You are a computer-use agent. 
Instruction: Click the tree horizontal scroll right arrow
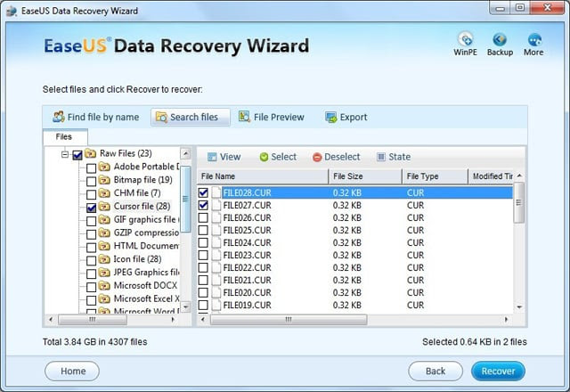[173, 320]
